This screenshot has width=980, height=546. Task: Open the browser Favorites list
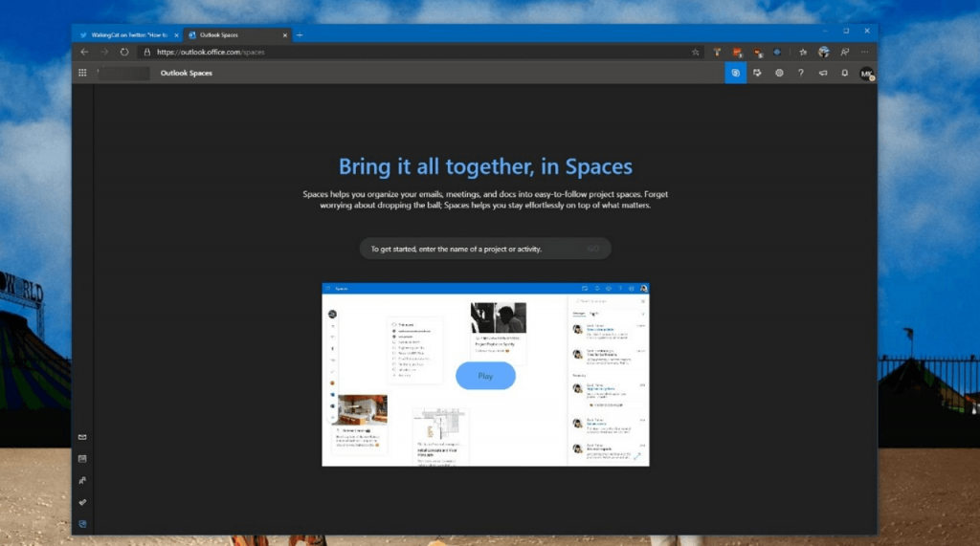pyautogui.click(x=803, y=53)
